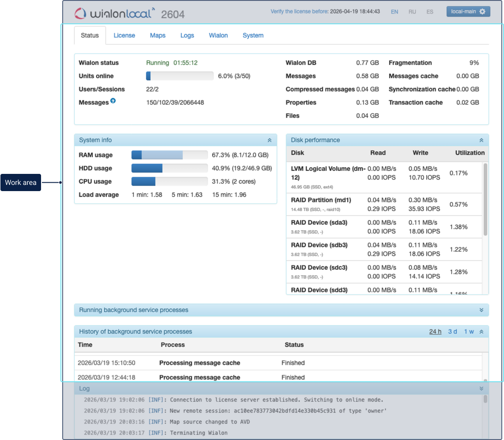504x440 pixels.
Task: Select the Wialon tab
Action: tap(218, 35)
